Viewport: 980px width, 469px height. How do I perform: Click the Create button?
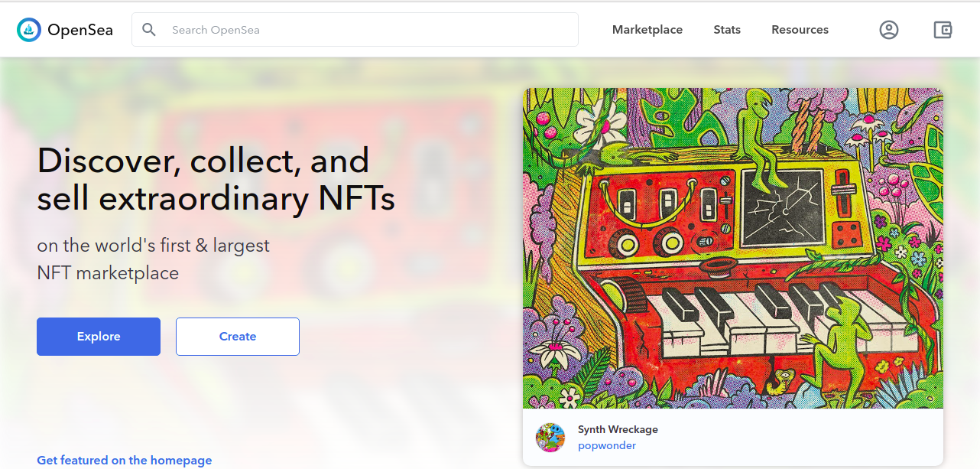238,337
